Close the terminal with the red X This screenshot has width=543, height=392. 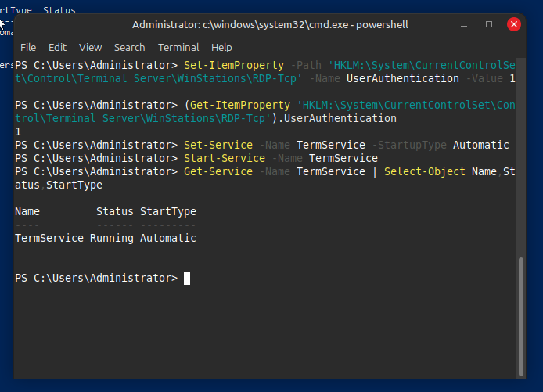514,24
